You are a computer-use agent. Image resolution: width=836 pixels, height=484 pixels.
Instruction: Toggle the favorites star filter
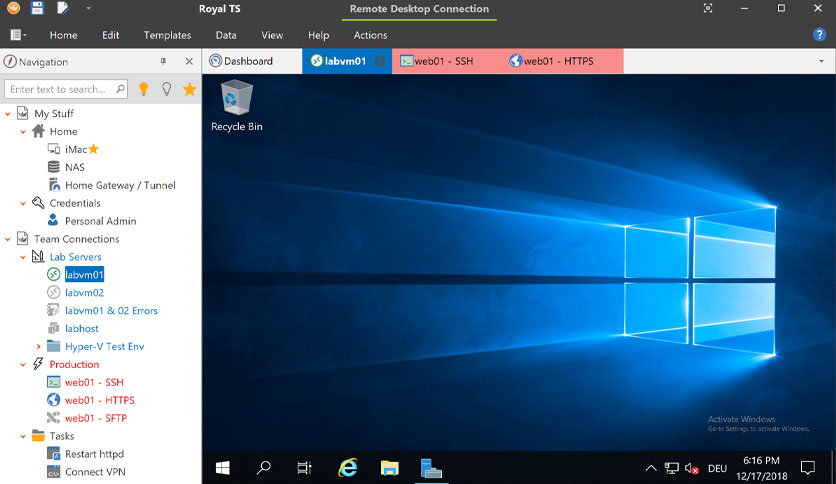(189, 89)
